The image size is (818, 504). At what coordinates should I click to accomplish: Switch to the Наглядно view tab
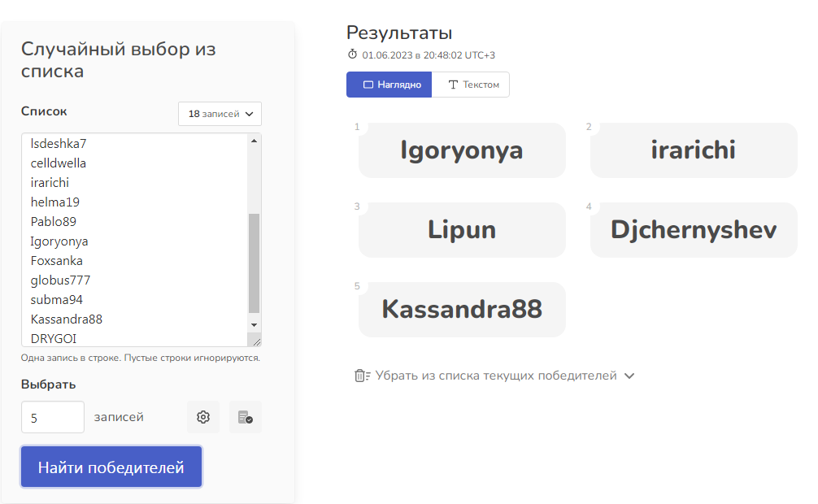(x=389, y=85)
